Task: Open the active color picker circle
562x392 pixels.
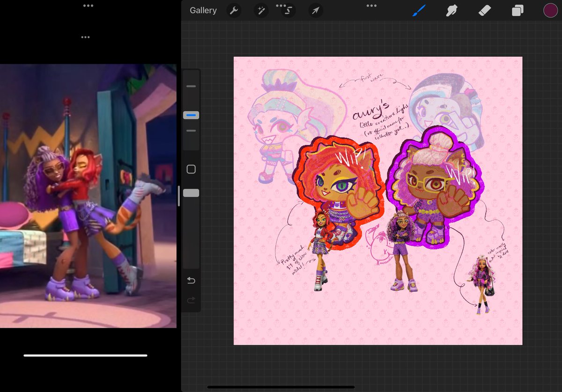Action: pyautogui.click(x=550, y=10)
